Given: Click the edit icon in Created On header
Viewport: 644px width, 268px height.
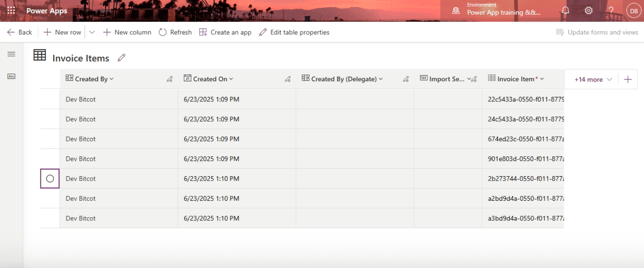Looking at the screenshot, I should 287,79.
